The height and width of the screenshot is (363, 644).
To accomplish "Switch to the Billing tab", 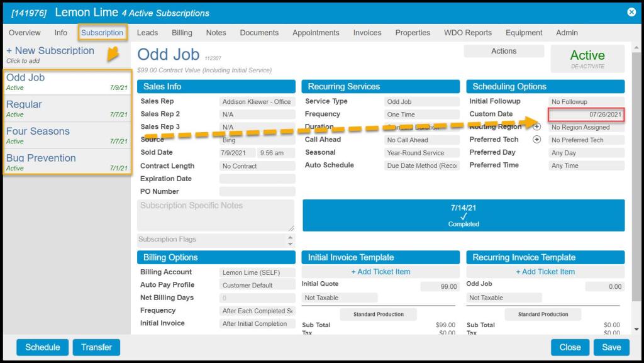I will pyautogui.click(x=182, y=33).
